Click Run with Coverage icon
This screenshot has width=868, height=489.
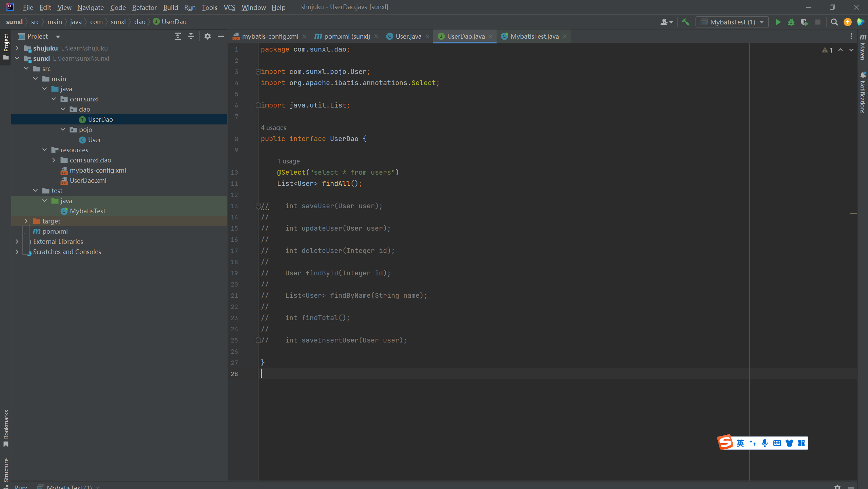tap(804, 22)
